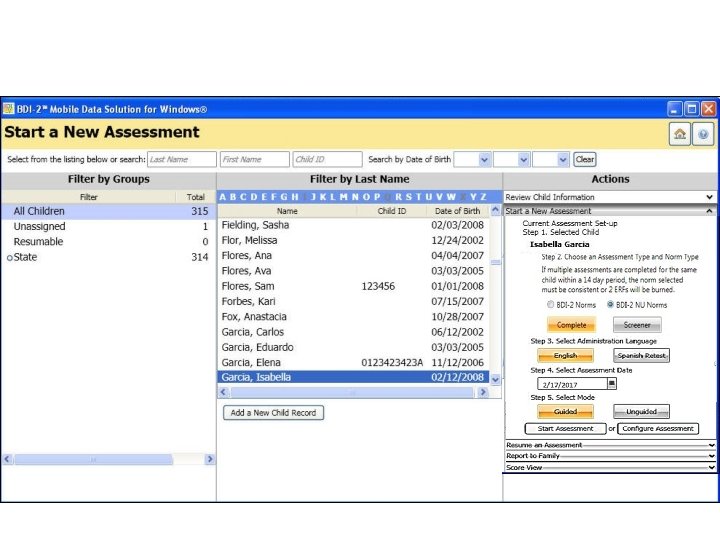The image size is (720, 540).
Task: Select child Garcia, Carlos
Action: (x=353, y=332)
